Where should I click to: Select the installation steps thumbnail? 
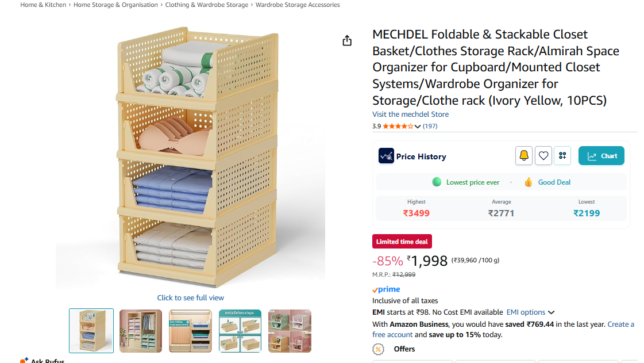240,331
